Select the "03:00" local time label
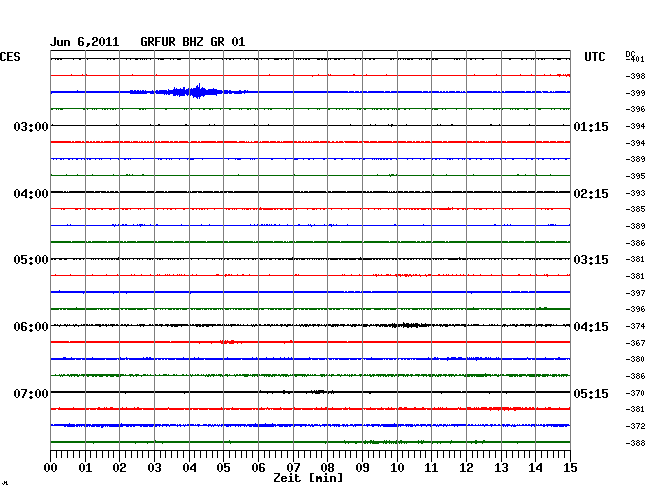 [31, 126]
